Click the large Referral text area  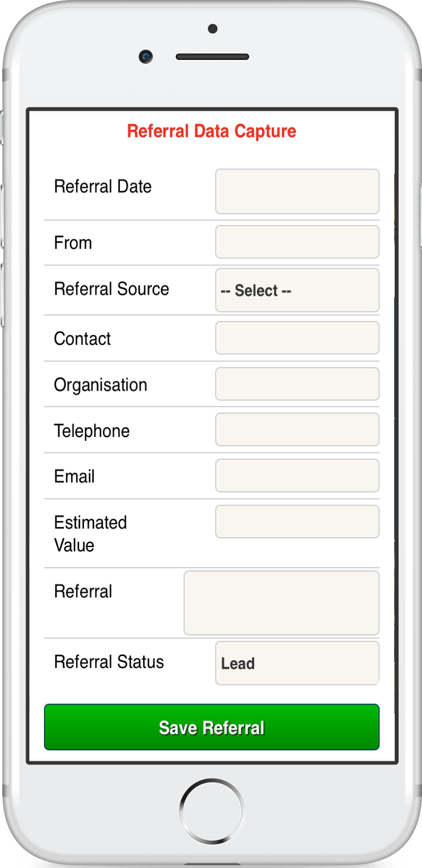click(281, 603)
